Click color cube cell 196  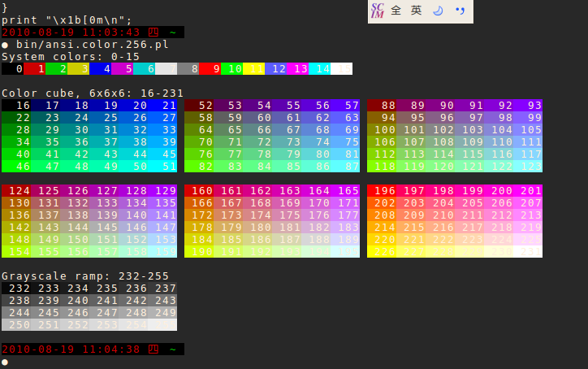pos(382,191)
